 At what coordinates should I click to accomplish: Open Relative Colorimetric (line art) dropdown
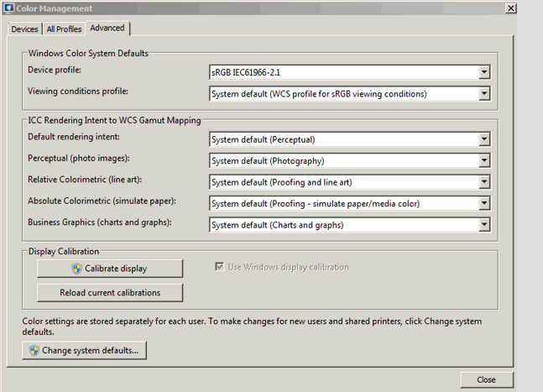(x=484, y=182)
